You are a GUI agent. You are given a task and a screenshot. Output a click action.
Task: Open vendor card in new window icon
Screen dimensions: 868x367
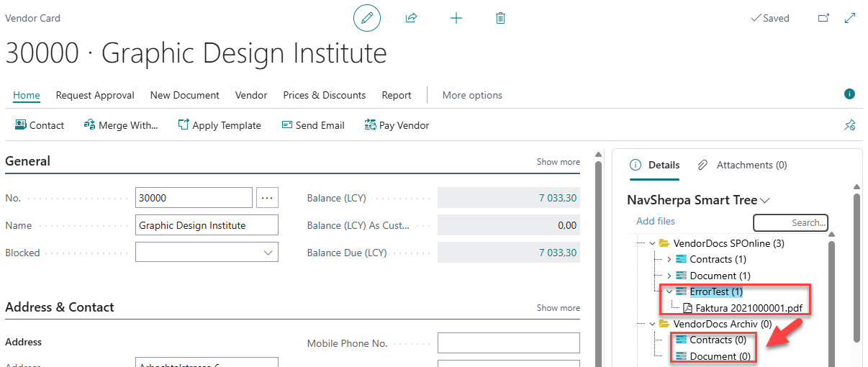823,18
